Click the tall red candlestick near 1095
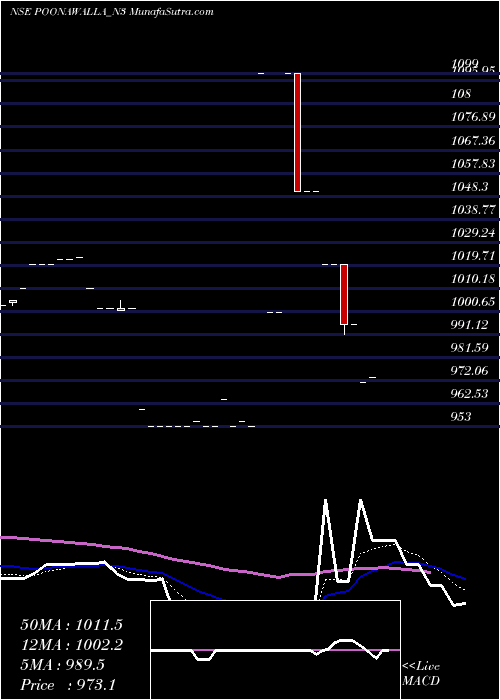 297,132
